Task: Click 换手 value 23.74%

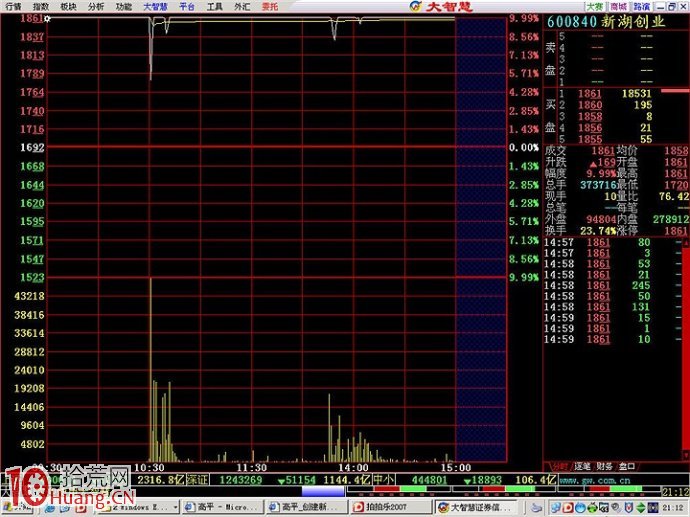Action: coord(598,231)
